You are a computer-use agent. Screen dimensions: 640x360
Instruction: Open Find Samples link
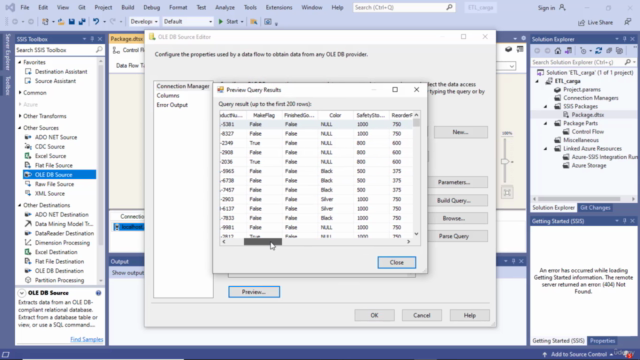tap(87, 339)
